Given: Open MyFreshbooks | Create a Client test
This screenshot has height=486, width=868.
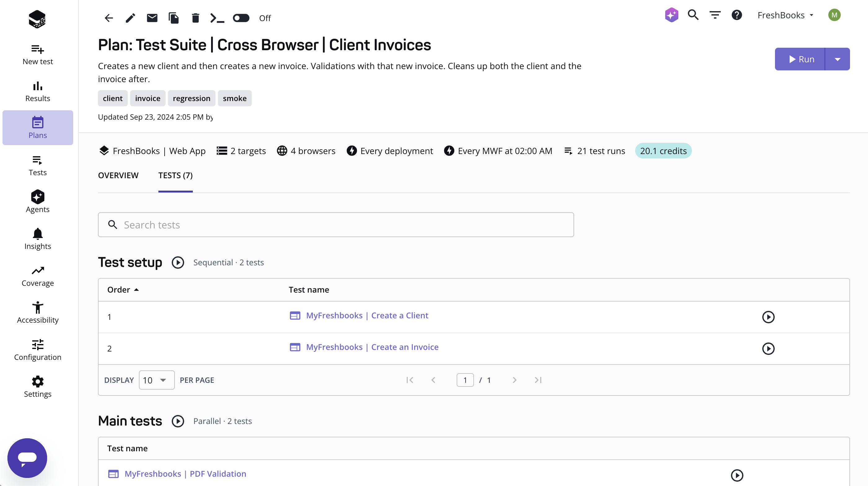Looking at the screenshot, I should (367, 316).
